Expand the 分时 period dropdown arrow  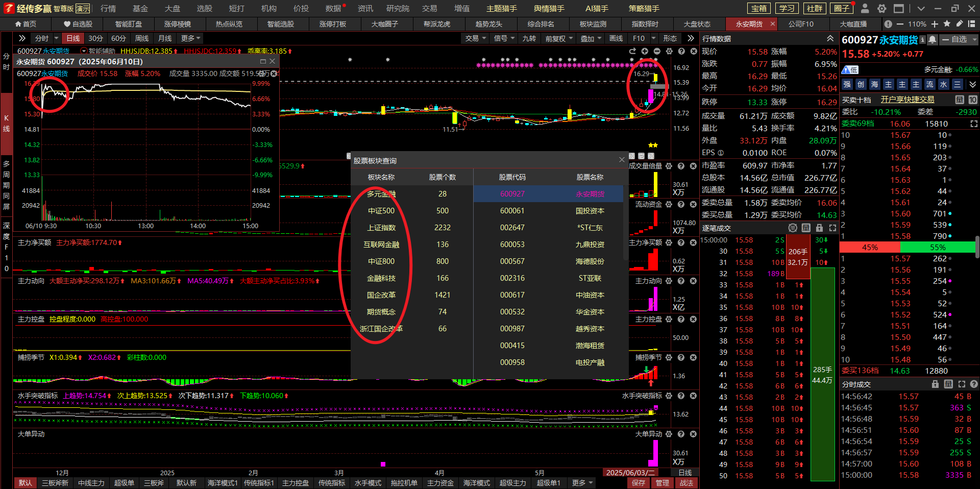click(x=56, y=38)
